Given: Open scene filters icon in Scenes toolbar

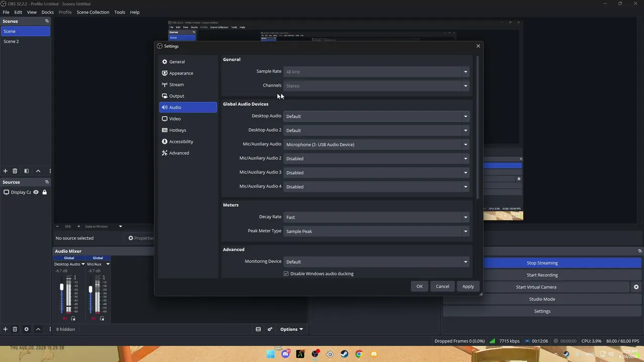Looking at the screenshot, I should click(x=27, y=171).
